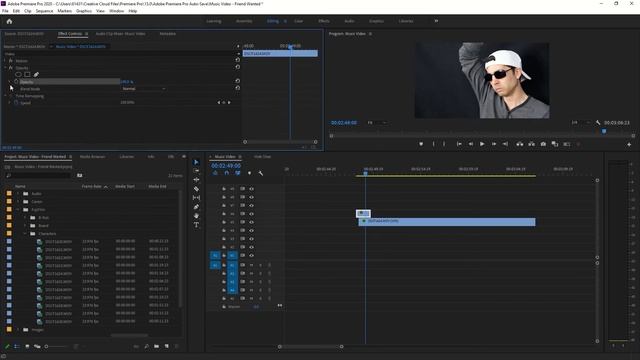Mute the A1 audio track
640x360 pixels.
click(251, 265)
